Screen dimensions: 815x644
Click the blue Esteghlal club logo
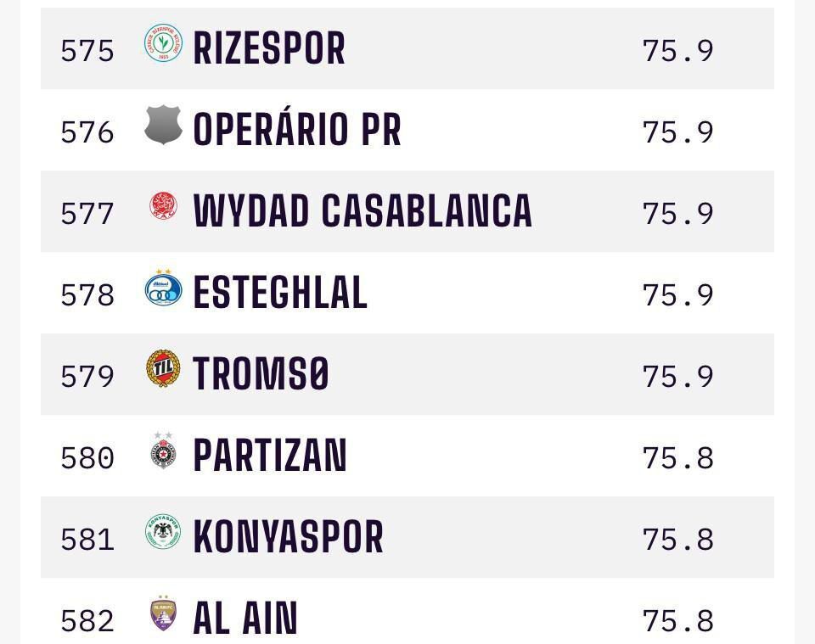(x=163, y=288)
